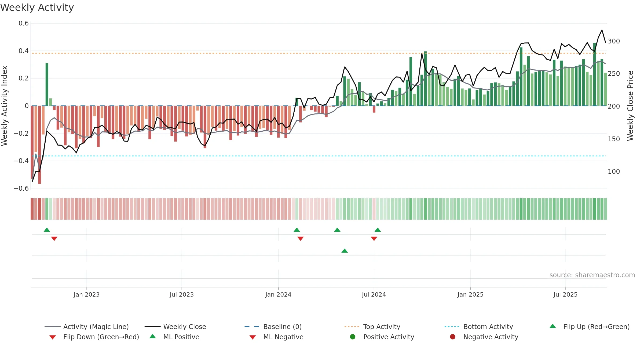Click the Weekly Activity chart title

[x=37, y=8]
